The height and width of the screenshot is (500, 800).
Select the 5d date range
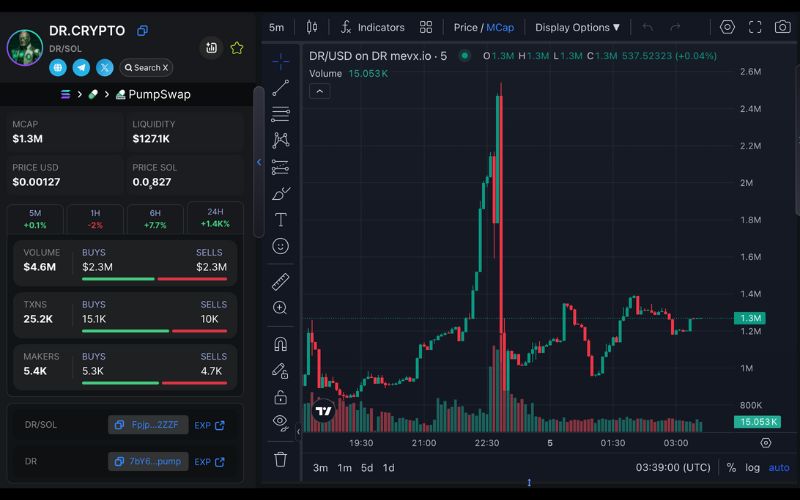(x=367, y=468)
